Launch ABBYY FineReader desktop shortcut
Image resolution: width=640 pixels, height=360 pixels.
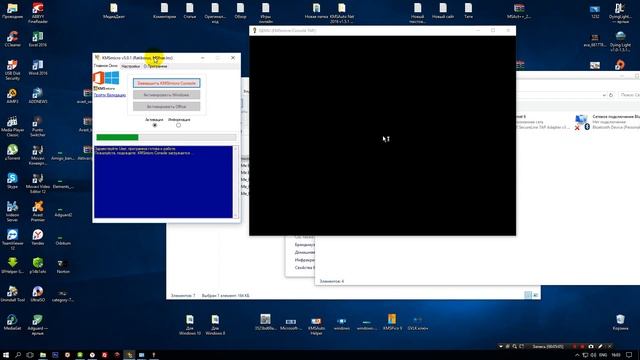tap(38, 13)
